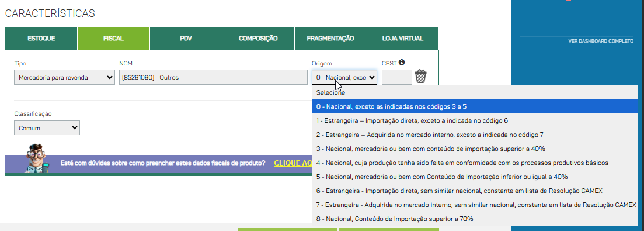Select origin 2 - Estrangeira adquirida no mercado interno
Screen dimensions: 644x231
click(x=474, y=135)
